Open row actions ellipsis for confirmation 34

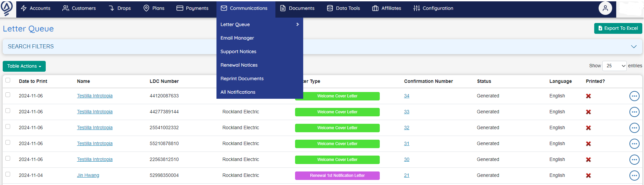634,96
